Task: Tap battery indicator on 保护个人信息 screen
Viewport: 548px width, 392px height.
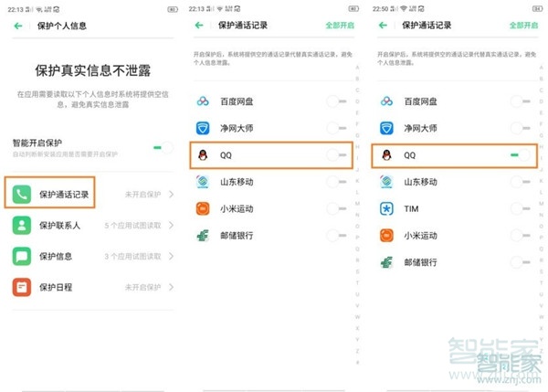Action: click(173, 9)
